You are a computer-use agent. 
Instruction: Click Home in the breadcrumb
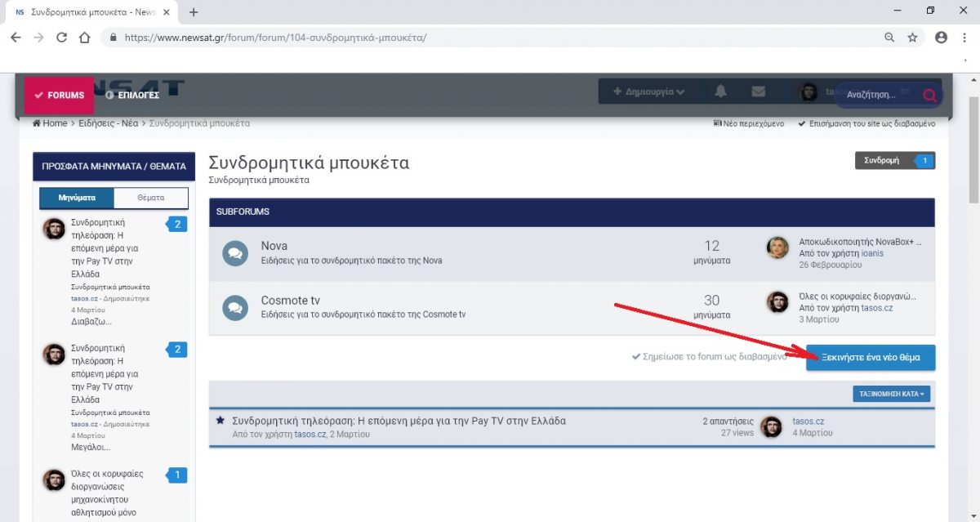[x=50, y=123]
